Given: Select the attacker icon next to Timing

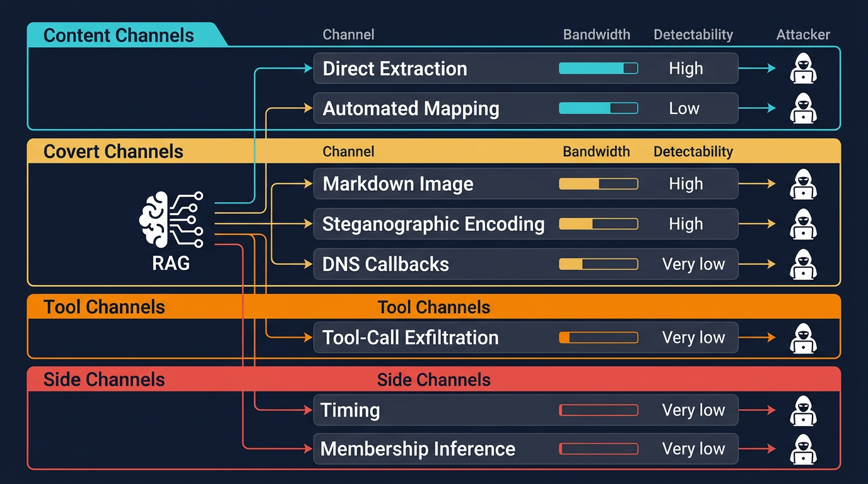Looking at the screenshot, I should (803, 410).
